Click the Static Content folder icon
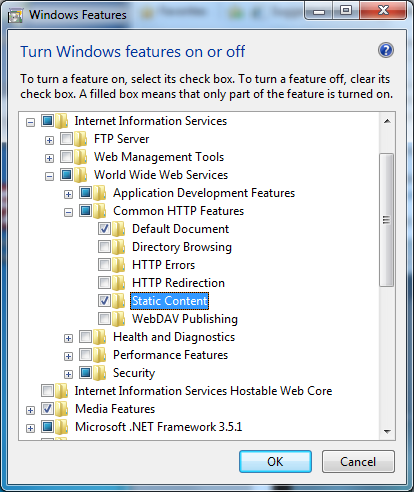The width and height of the screenshot is (414, 492). click(x=119, y=301)
